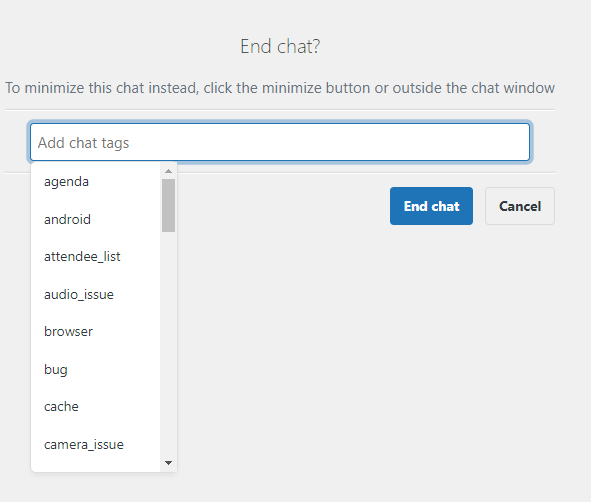Click blank area left of End chat button

click(283, 206)
